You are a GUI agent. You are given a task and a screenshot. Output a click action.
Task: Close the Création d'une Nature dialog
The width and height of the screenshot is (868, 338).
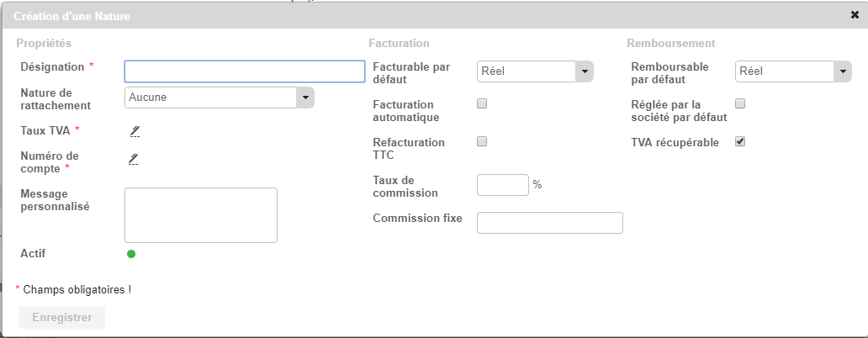pyautogui.click(x=855, y=15)
